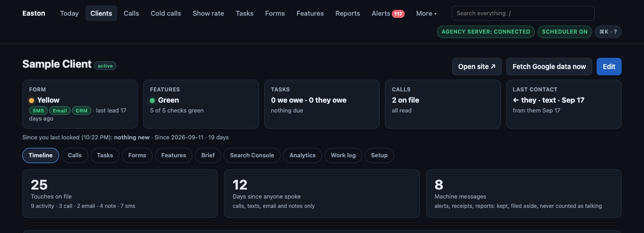
Task: Expand the More dropdown menu
Action: pyautogui.click(x=426, y=13)
